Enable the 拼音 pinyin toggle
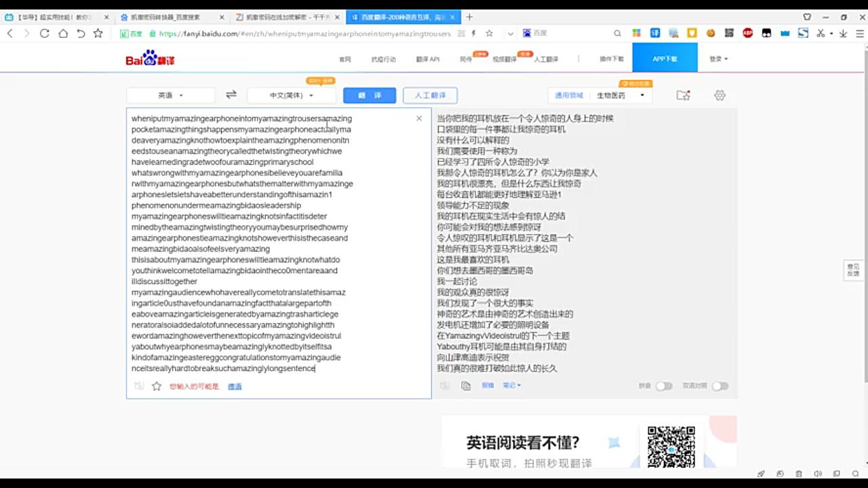Screen dimensions: 868x488 pyautogui.click(x=663, y=385)
